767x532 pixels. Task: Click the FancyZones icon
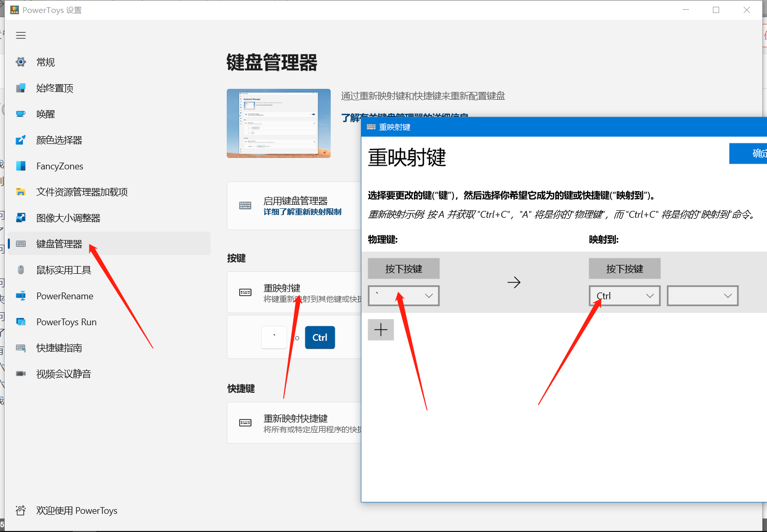click(21, 166)
